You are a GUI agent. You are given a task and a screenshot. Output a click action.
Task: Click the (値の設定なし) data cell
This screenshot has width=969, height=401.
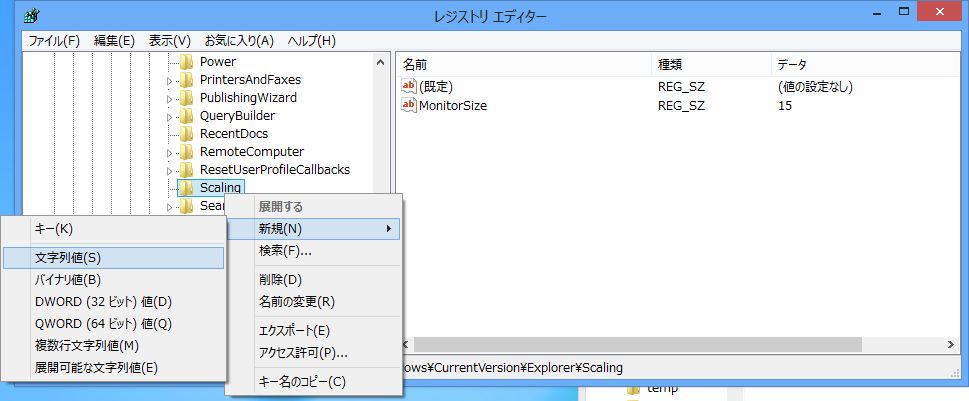click(815, 87)
